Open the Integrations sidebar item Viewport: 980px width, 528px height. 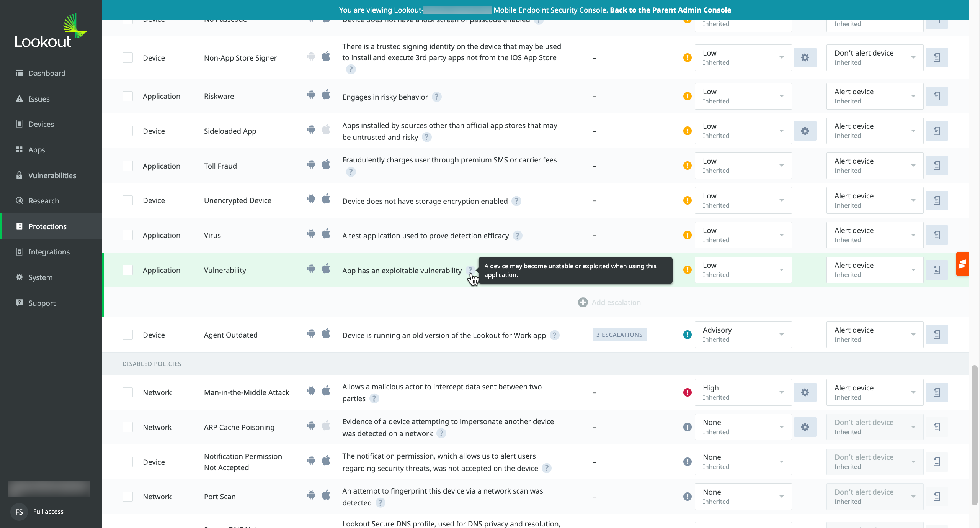coord(49,252)
